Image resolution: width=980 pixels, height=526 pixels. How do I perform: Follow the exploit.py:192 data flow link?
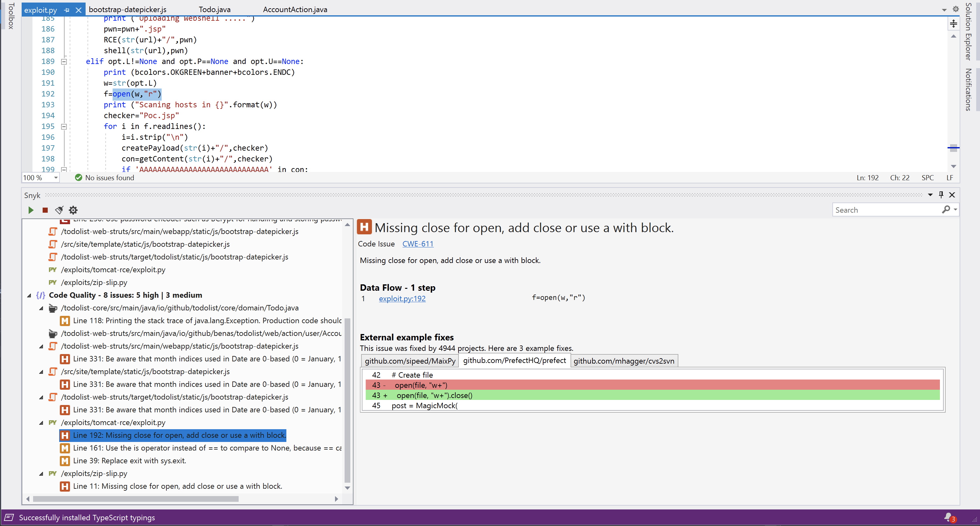tap(402, 299)
